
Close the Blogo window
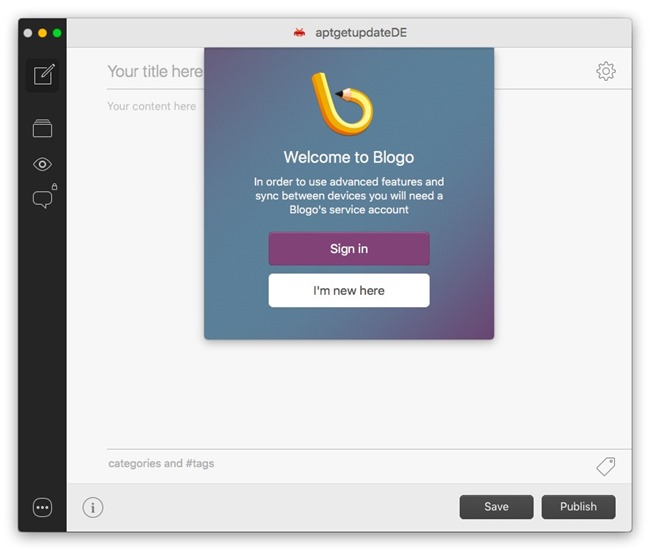(x=28, y=33)
